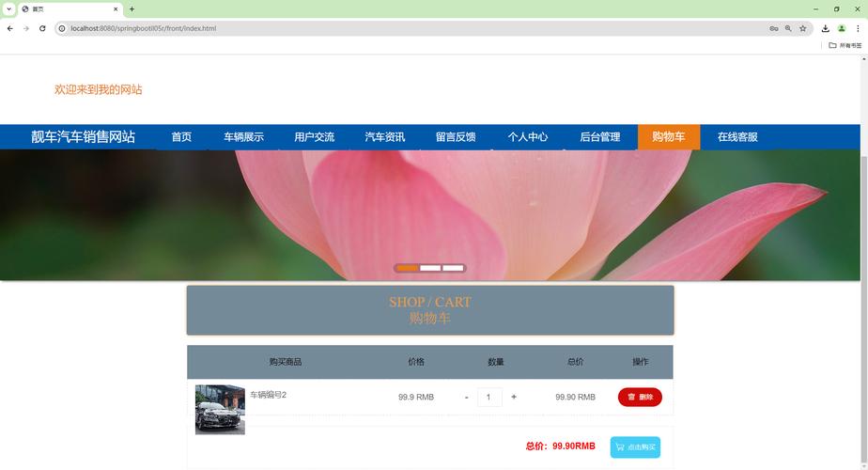
Task: Open the 留言反馈 navigation item
Action: (456, 137)
